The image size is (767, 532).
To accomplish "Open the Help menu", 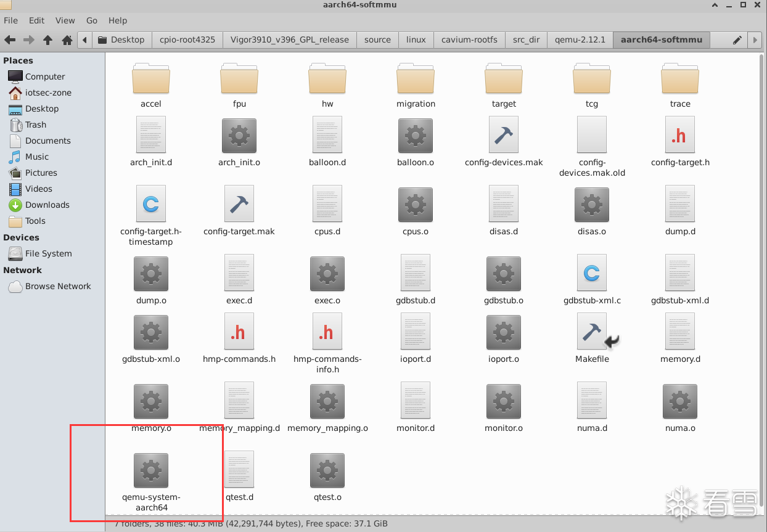I will [118, 20].
